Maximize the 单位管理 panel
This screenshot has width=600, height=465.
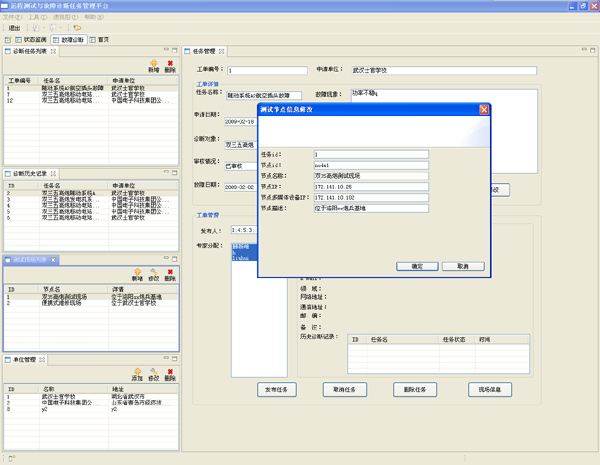(174, 357)
